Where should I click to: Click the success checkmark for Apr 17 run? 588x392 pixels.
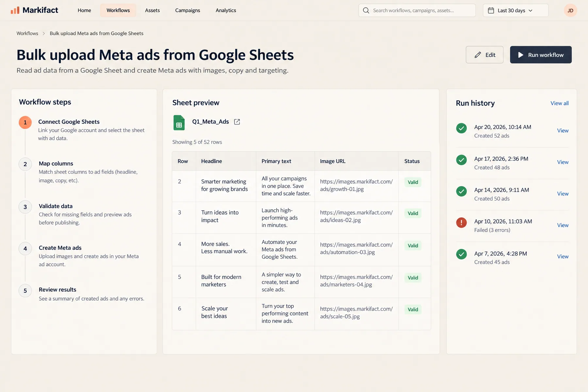461,160
